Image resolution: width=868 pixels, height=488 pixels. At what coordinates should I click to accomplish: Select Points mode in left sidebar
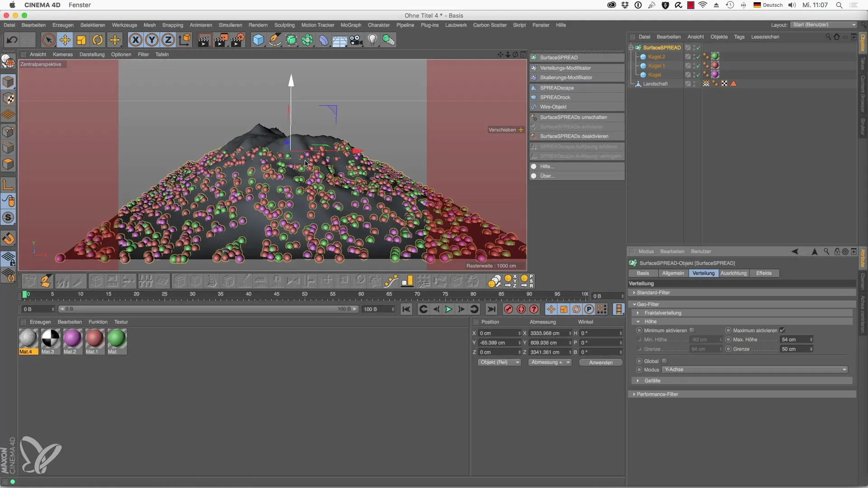point(8,131)
